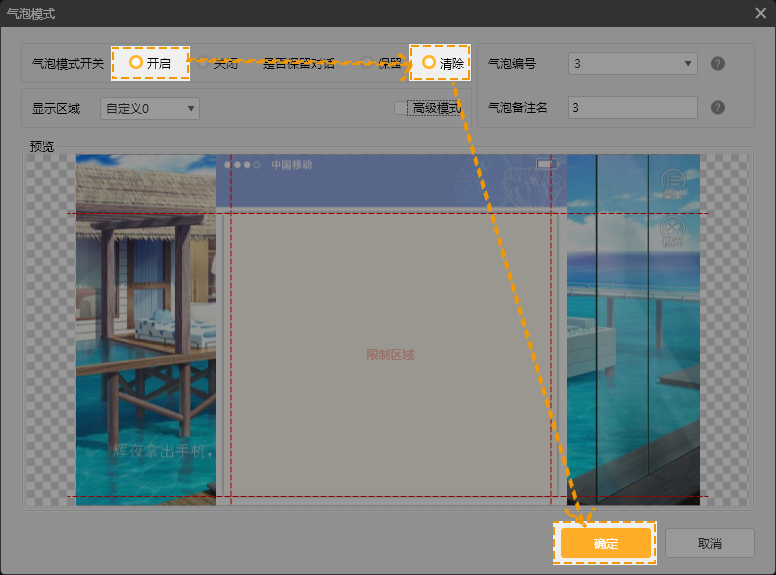
Task: Enable the 高级模式 checkbox
Action: [x=401, y=108]
